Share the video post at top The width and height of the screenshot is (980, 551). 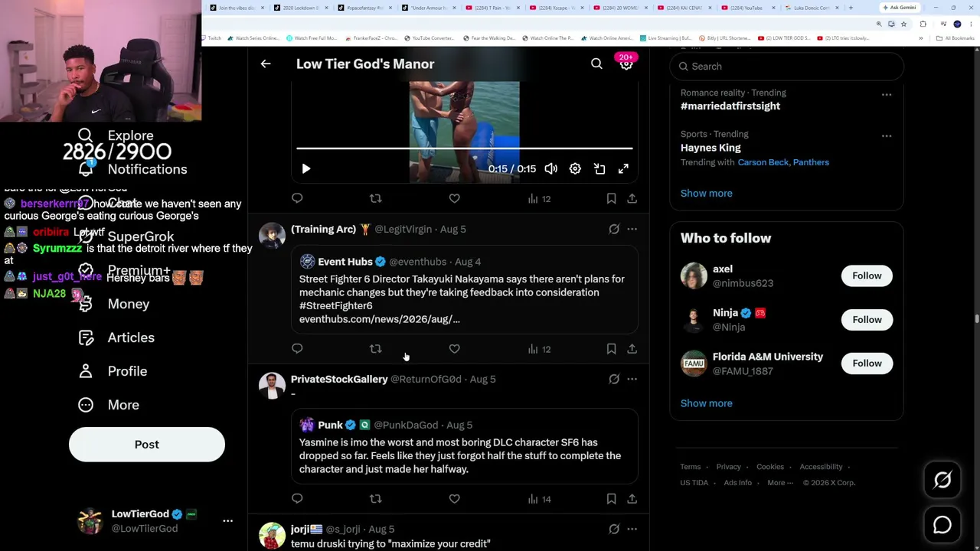click(632, 199)
